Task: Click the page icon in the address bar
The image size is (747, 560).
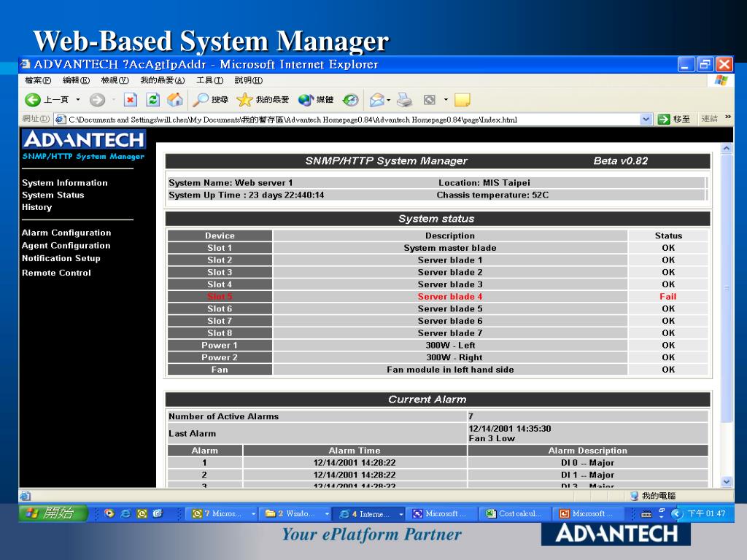Action: point(60,119)
